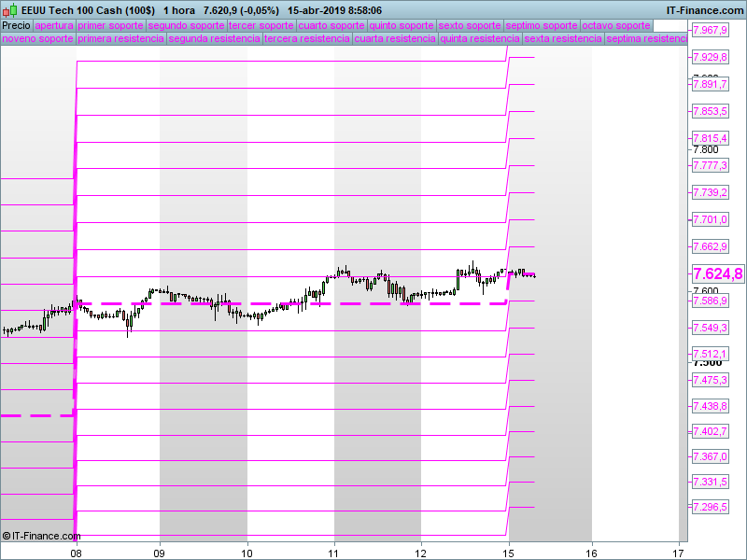Select the quinto soporte label
747x560 pixels.
(402, 26)
